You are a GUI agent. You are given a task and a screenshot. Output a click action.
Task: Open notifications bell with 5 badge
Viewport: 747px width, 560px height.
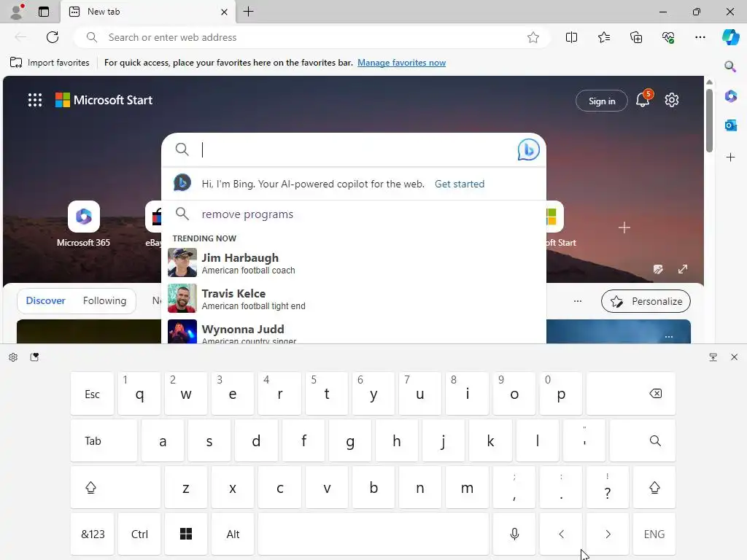[x=643, y=99]
